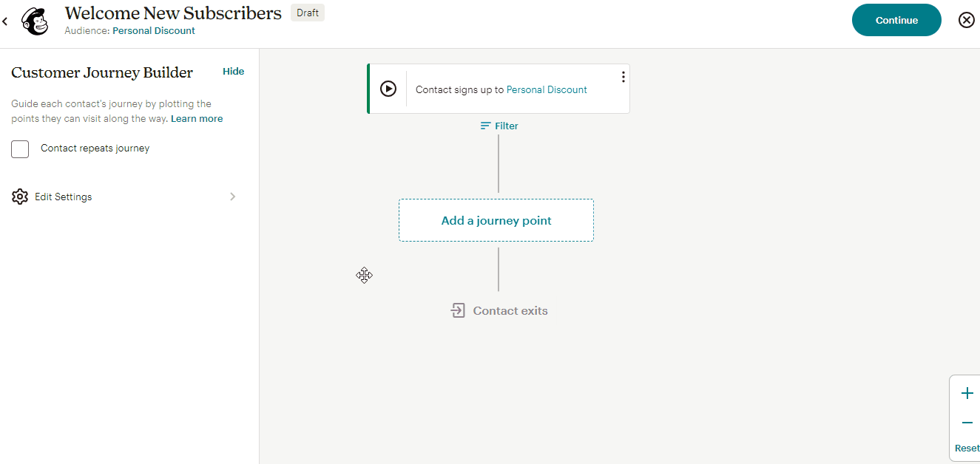Toggle Hide on the Customer Journey Builder panel
The image size is (980, 464).
(233, 71)
